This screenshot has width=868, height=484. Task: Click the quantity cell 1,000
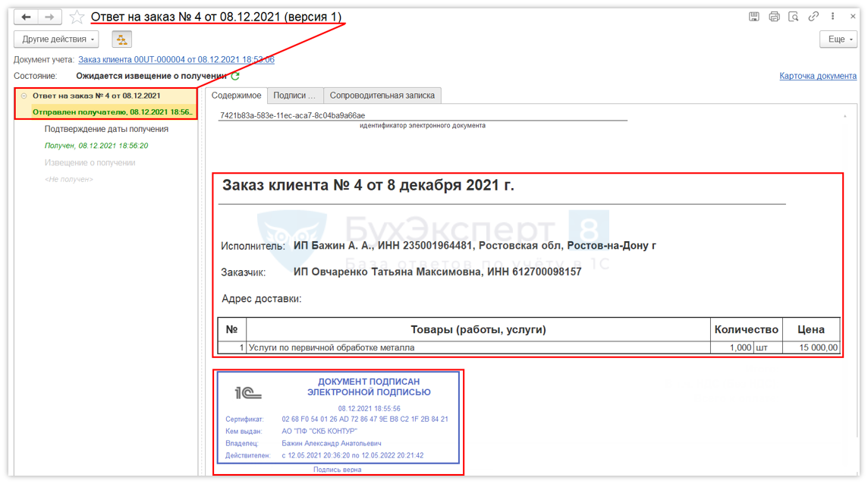[x=732, y=347]
